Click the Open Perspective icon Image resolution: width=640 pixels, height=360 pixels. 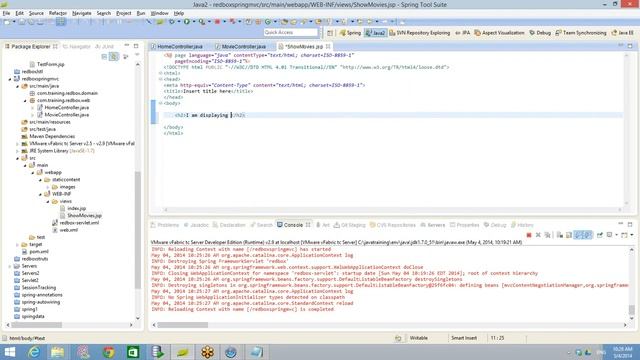point(330,33)
